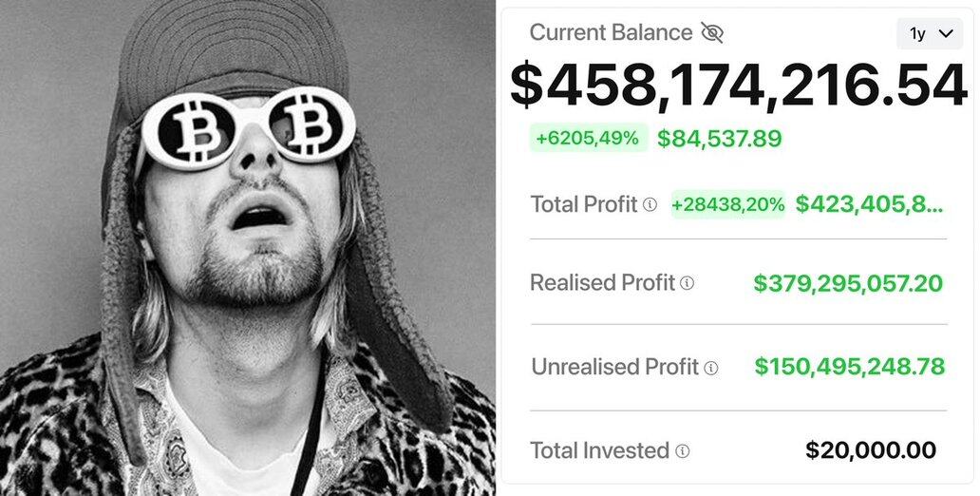Click the $150,495,248.78 unrealised profit amount

(x=849, y=367)
